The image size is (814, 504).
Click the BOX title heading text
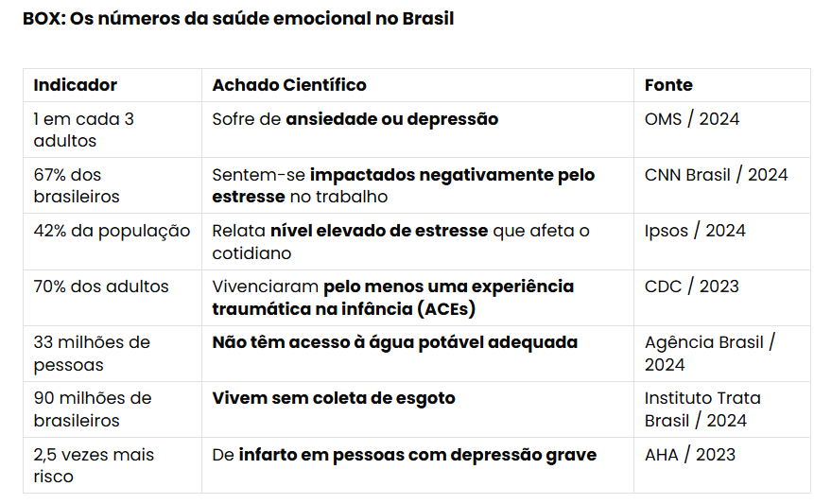pyautogui.click(x=237, y=19)
